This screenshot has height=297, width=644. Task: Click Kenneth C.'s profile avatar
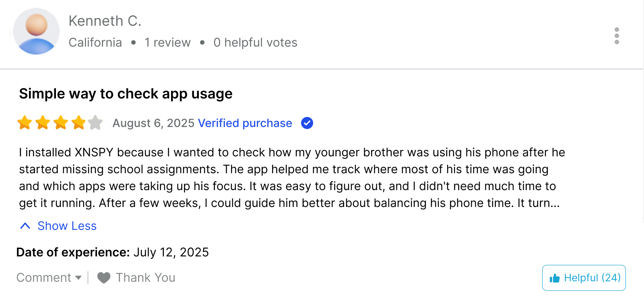[36, 31]
